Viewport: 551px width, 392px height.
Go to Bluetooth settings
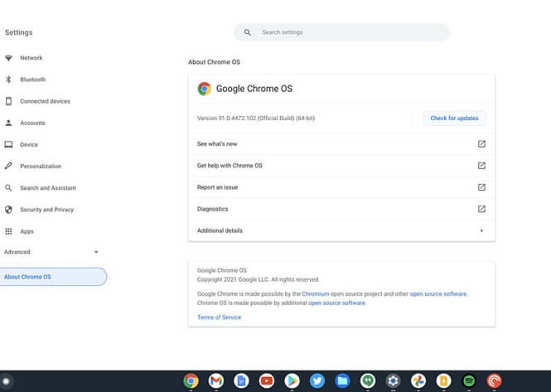(33, 80)
